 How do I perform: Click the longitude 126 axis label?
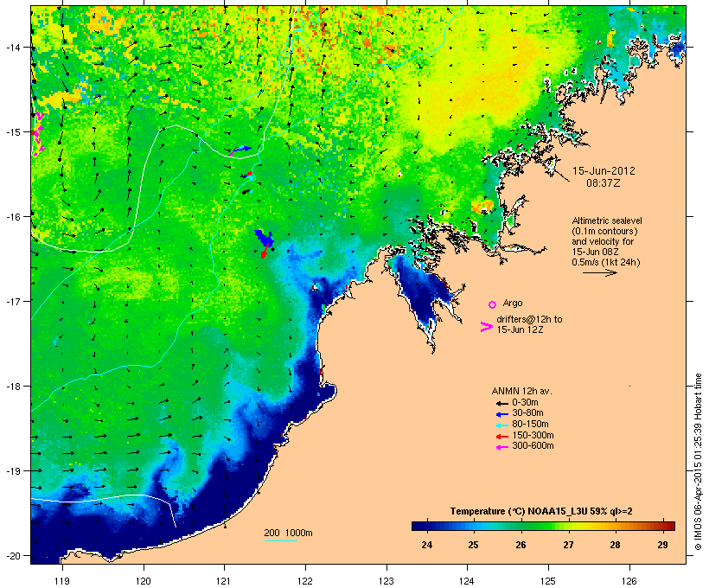[x=629, y=581]
